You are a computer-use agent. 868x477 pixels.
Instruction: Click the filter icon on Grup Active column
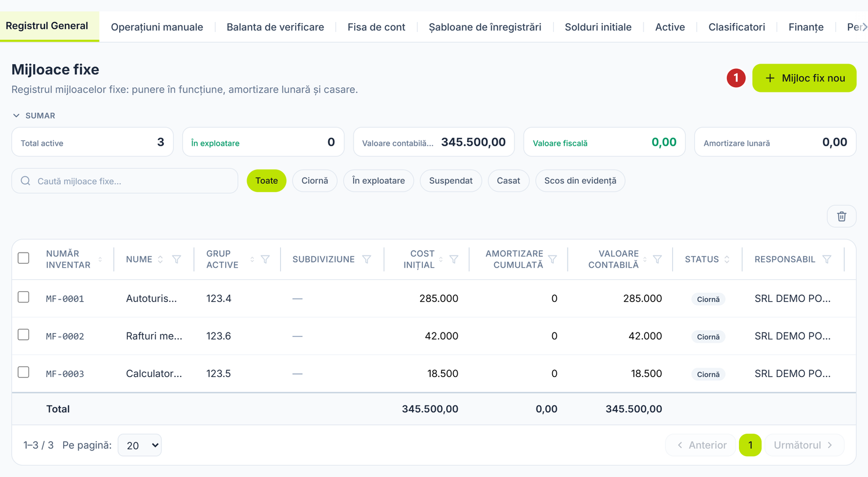pyautogui.click(x=265, y=260)
